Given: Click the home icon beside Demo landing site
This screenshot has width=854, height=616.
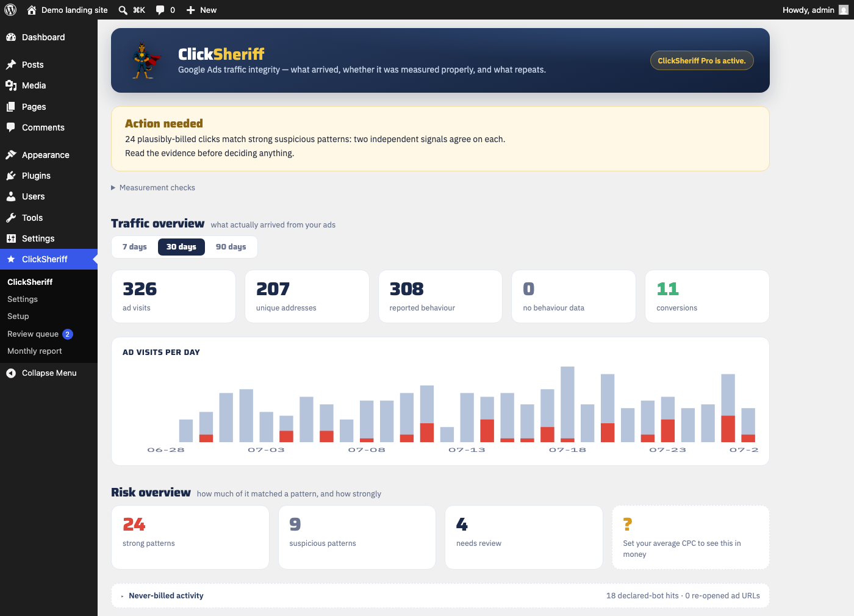Looking at the screenshot, I should tap(32, 10).
